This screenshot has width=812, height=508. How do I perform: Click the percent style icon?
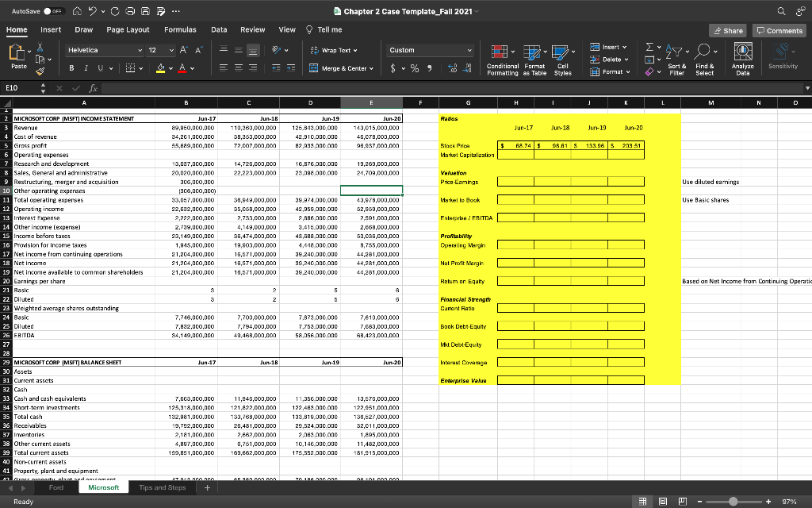click(x=414, y=68)
